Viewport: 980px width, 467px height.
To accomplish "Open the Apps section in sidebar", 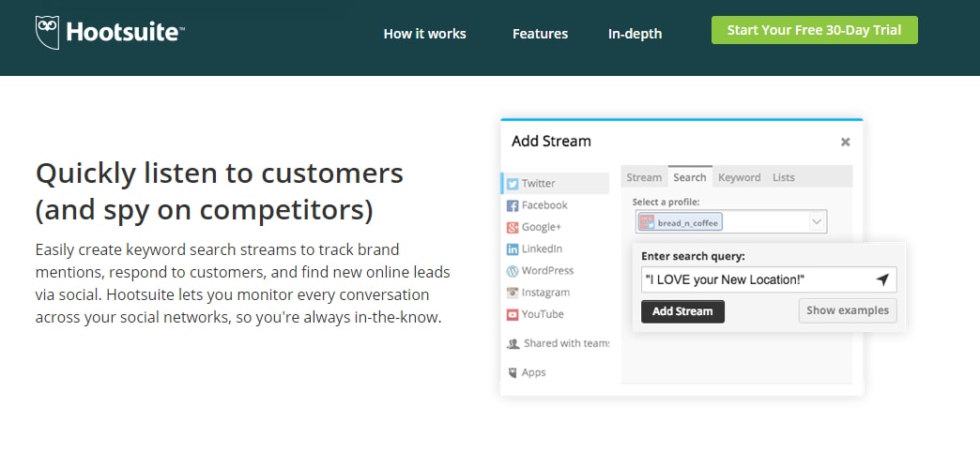I will [x=533, y=372].
